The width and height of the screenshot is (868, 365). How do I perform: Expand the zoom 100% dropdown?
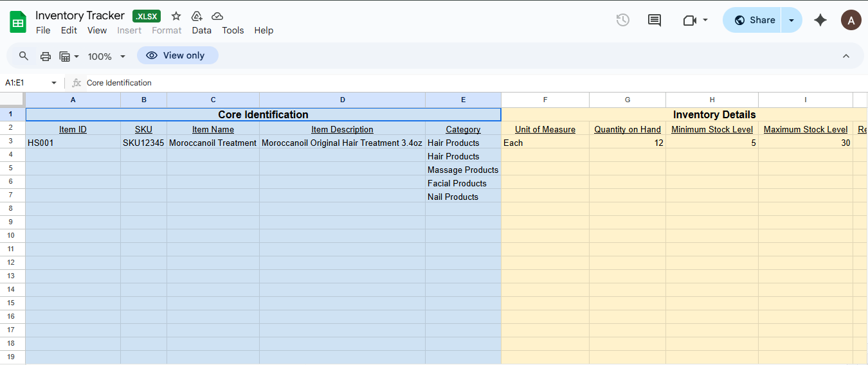(107, 57)
